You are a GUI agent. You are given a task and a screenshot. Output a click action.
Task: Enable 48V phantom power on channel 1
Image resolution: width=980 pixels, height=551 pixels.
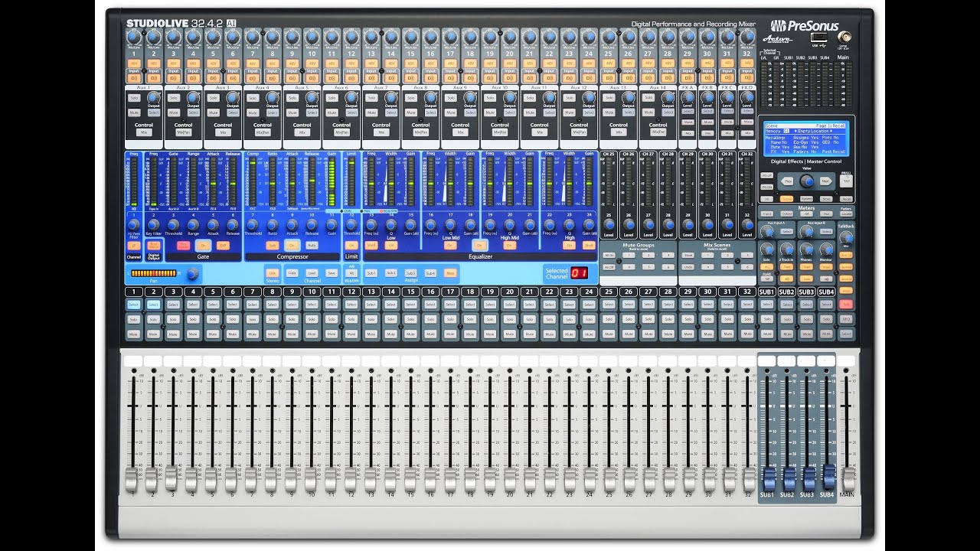coord(134,64)
